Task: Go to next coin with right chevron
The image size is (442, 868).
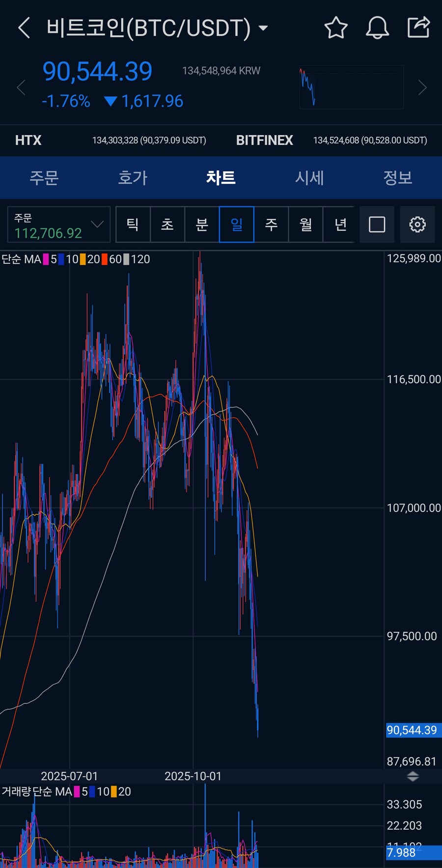Action: 422,88
